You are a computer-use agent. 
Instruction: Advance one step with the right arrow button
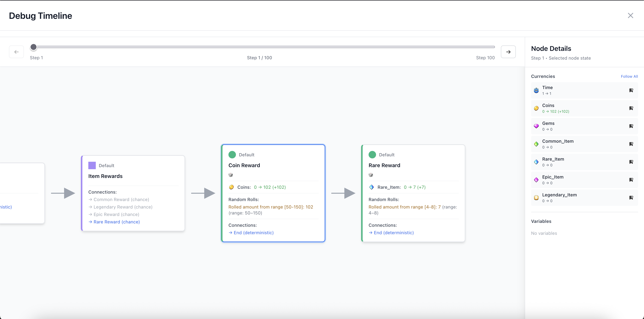pyautogui.click(x=508, y=52)
